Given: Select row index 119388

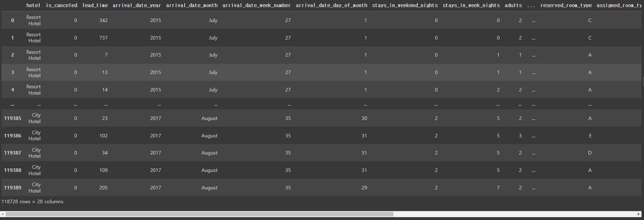Looking at the screenshot, I should (12, 170).
